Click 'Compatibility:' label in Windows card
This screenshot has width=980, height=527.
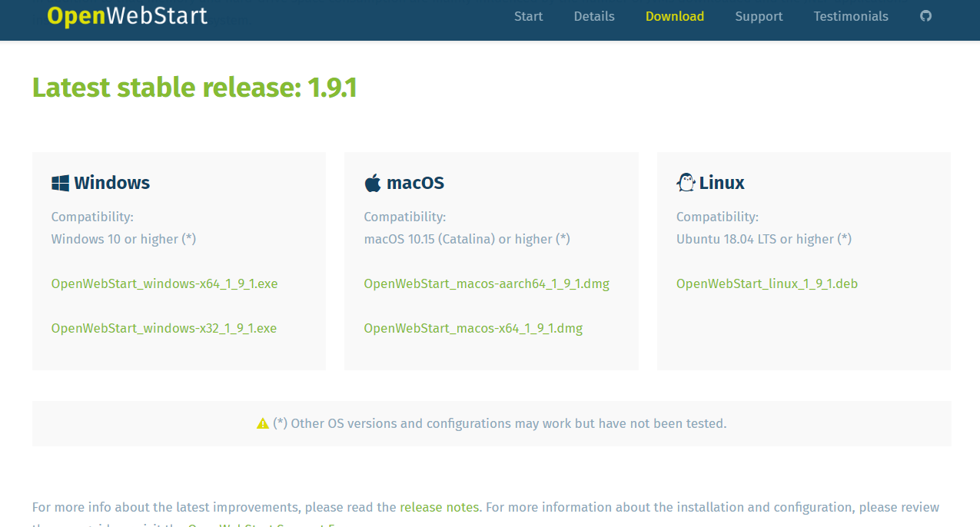coord(92,217)
